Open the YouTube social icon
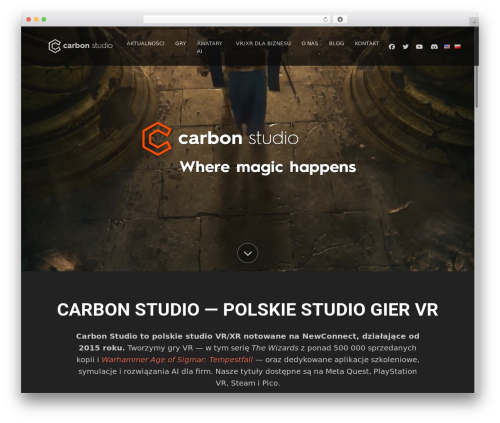The height and width of the screenshot is (423, 500). coord(419,47)
